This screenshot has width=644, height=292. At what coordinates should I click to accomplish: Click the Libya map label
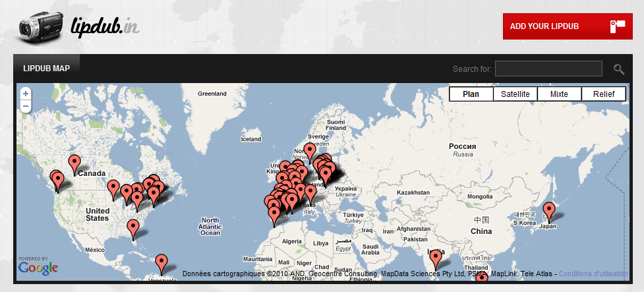tap(321, 243)
